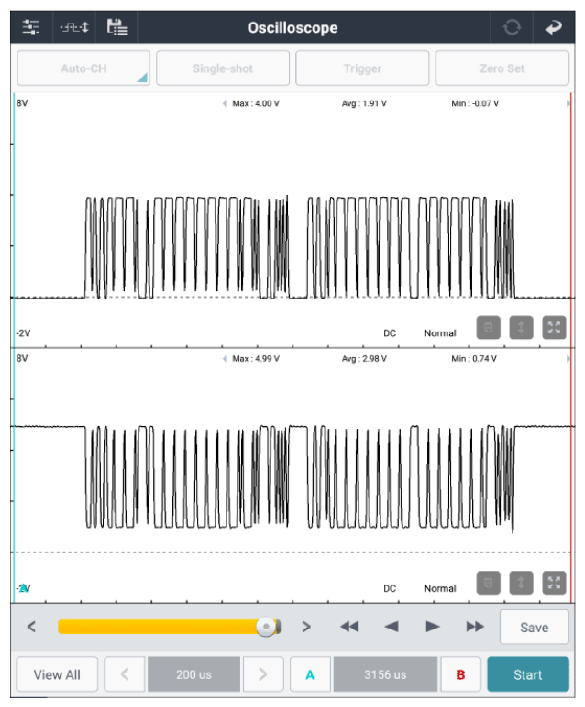This screenshot has height=707, width=585.
Task: Open the waveform scale adjustment icon
Action: pyautogui.click(x=74, y=28)
